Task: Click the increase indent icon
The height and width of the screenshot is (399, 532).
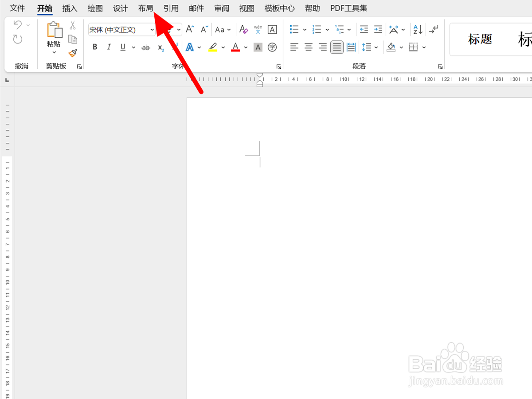Action: coord(378,30)
